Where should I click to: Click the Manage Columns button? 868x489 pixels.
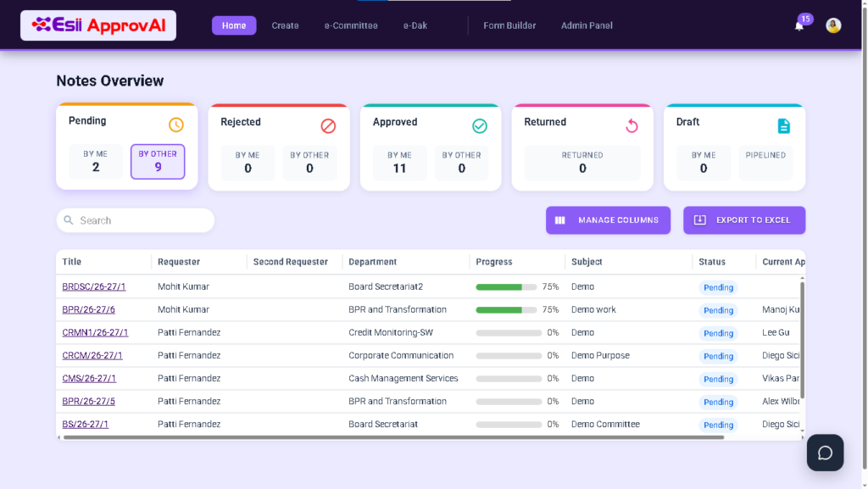pos(608,220)
